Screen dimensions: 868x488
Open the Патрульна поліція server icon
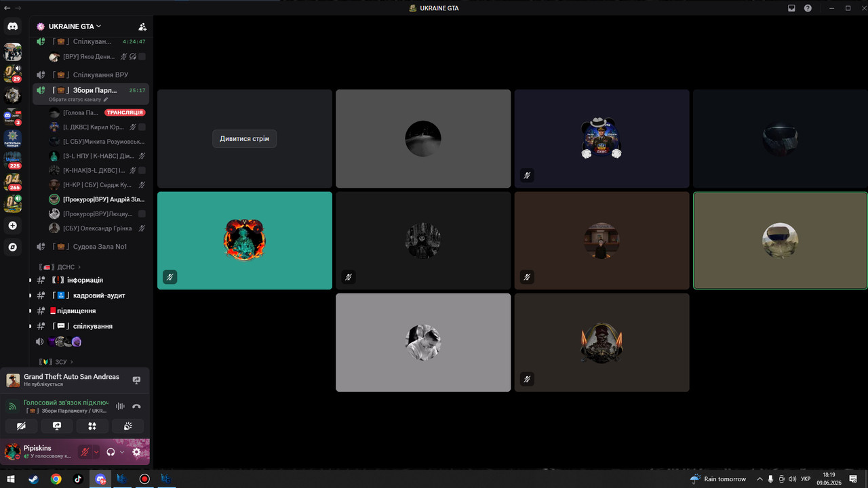coord(12,138)
